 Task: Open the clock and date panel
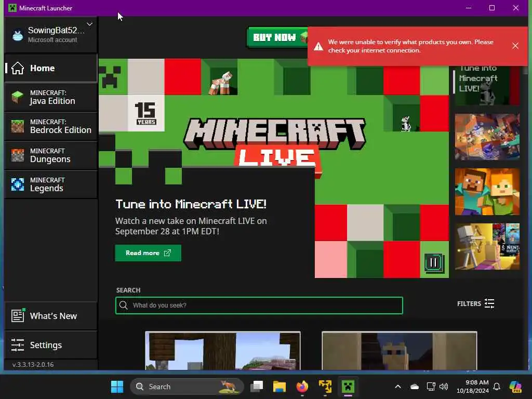pyautogui.click(x=472, y=387)
